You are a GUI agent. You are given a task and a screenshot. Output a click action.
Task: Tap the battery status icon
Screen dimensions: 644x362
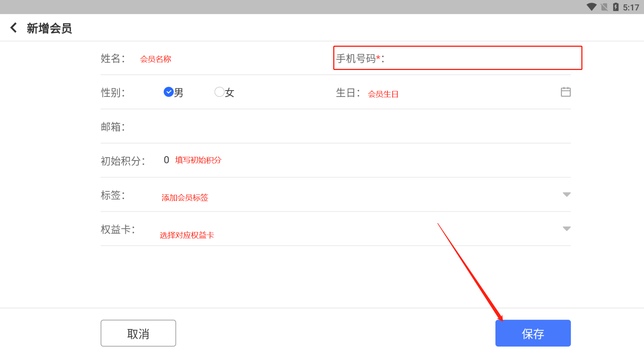pyautogui.click(x=616, y=7)
